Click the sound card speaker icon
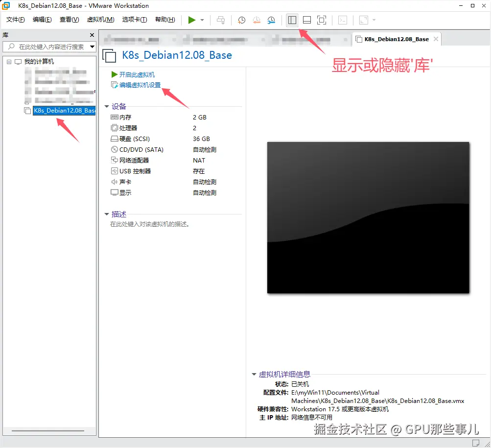This screenshot has width=491, height=448. click(114, 182)
